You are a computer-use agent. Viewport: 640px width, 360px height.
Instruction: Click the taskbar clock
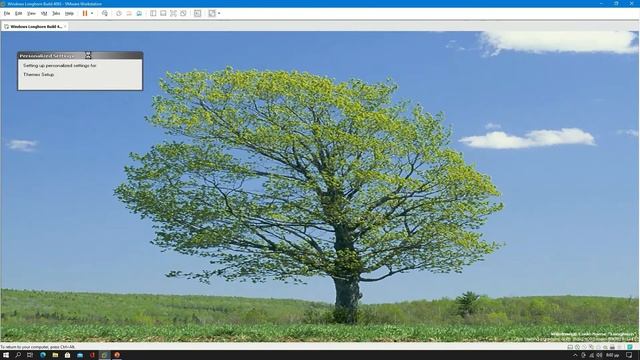[612, 356]
